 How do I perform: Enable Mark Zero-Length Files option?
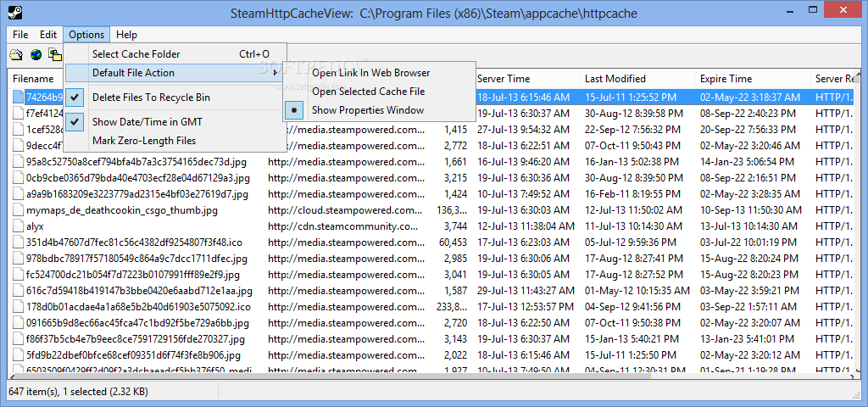tap(175, 141)
